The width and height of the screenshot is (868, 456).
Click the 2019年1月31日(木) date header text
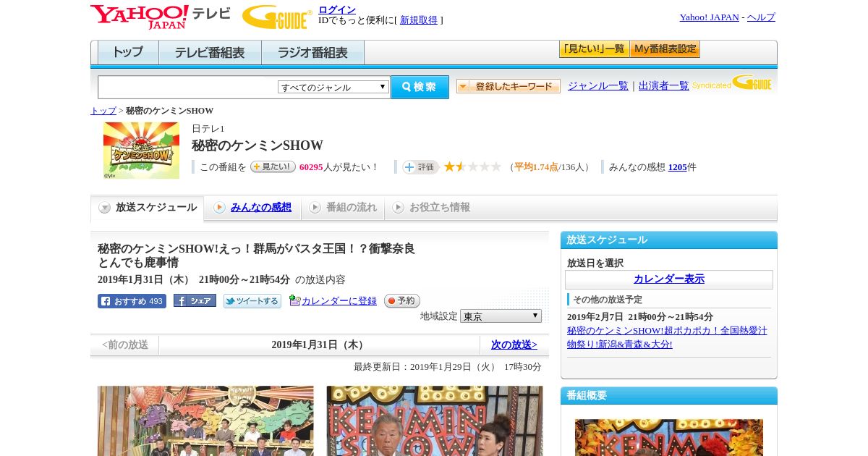pyautogui.click(x=319, y=345)
